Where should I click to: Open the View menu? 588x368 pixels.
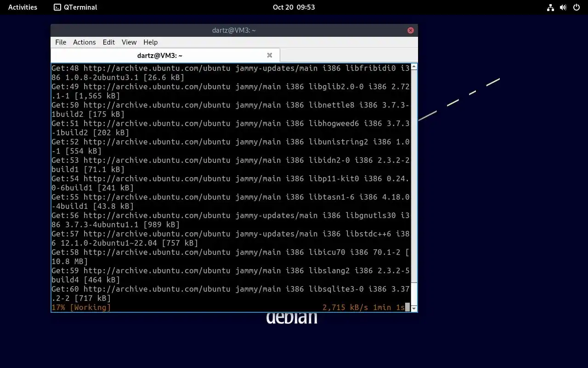tap(129, 42)
